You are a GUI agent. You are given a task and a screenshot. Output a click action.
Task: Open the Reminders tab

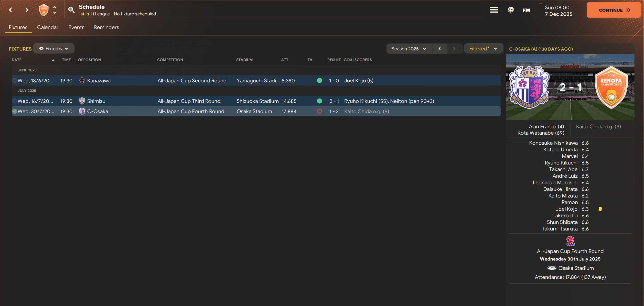point(107,27)
